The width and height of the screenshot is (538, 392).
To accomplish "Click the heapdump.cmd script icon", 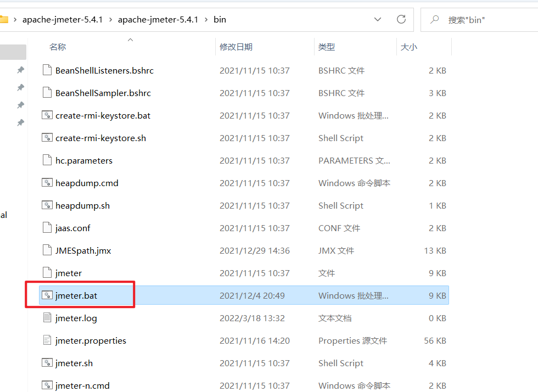I will (x=47, y=183).
